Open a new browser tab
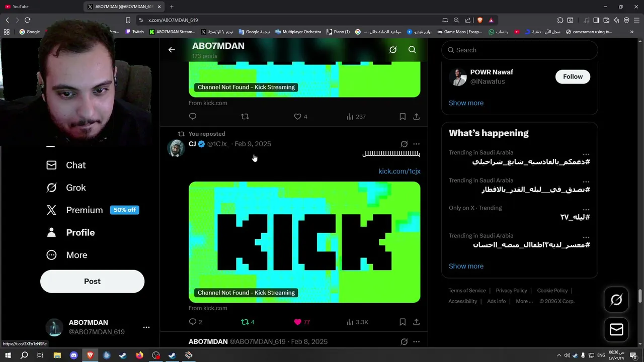This screenshot has height=362, width=644. point(172,7)
